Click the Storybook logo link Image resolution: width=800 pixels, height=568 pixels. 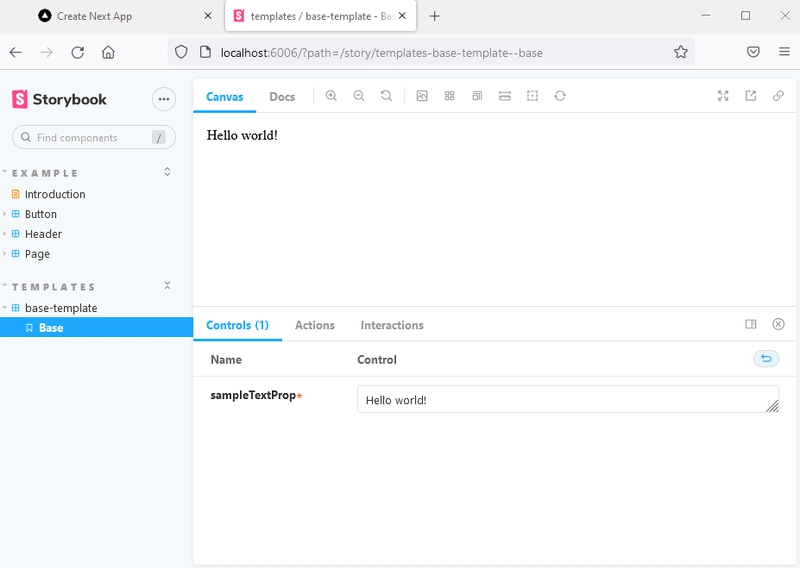(59, 99)
